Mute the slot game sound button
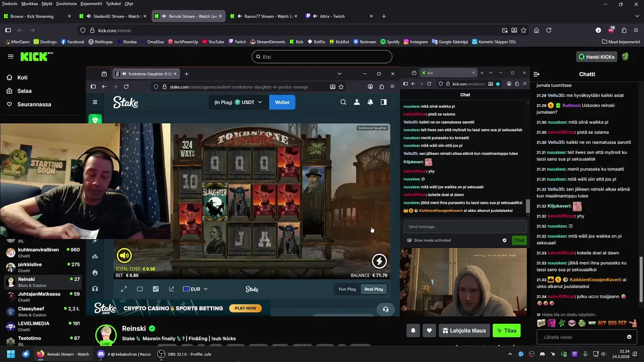Image resolution: width=644 pixels, height=362 pixels. (x=124, y=255)
